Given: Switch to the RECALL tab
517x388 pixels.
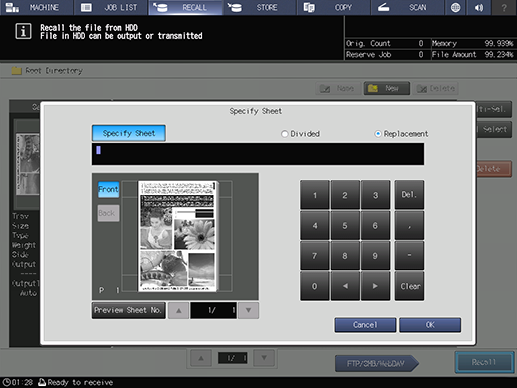Looking at the screenshot, I should tap(185, 7).
